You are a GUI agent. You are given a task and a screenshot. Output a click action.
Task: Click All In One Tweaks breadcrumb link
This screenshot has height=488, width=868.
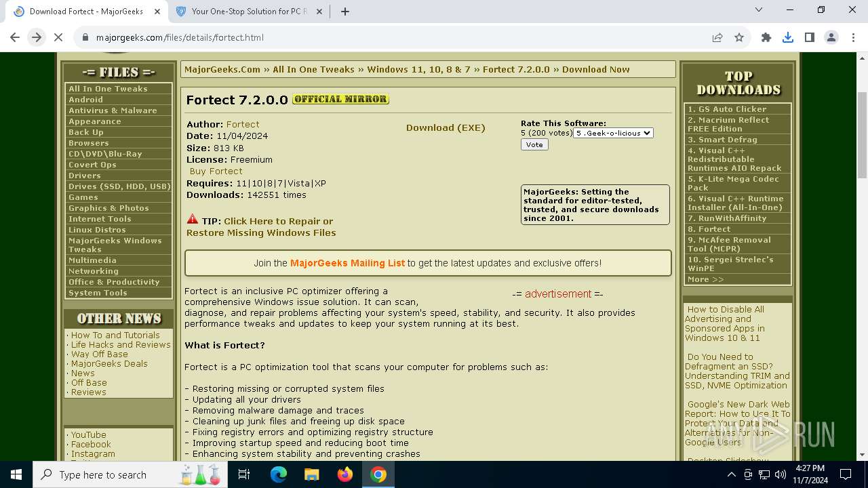click(x=313, y=69)
